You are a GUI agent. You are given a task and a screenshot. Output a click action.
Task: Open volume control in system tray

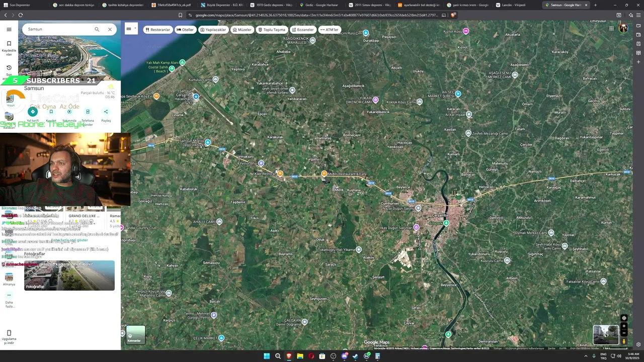pos(619,356)
